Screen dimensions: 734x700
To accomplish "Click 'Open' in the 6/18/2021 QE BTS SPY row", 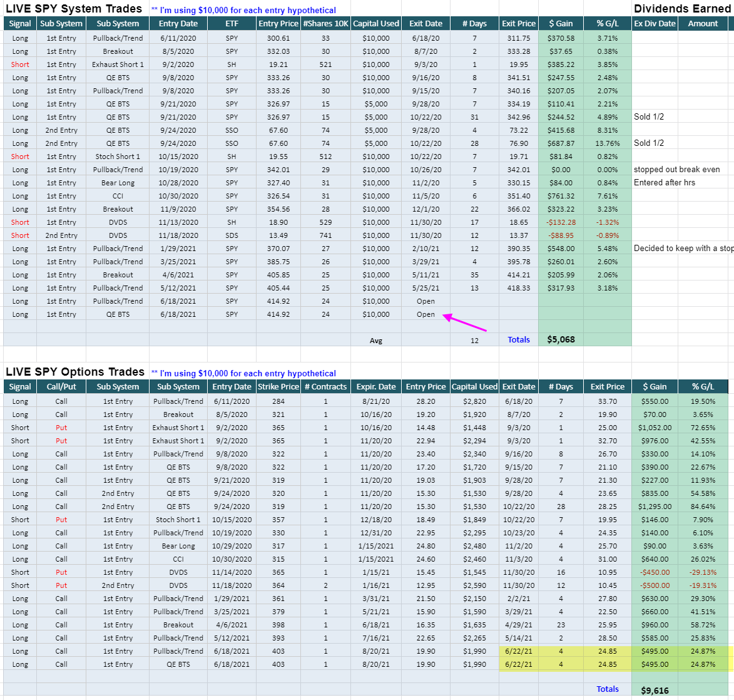I will click(x=426, y=314).
